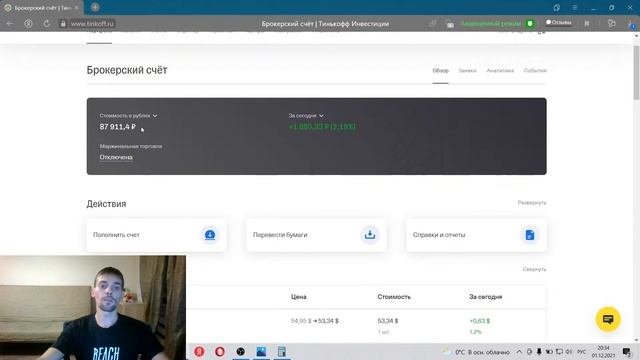Click the green Protect shield icon
The width and height of the screenshot is (640, 360).
coord(530,24)
